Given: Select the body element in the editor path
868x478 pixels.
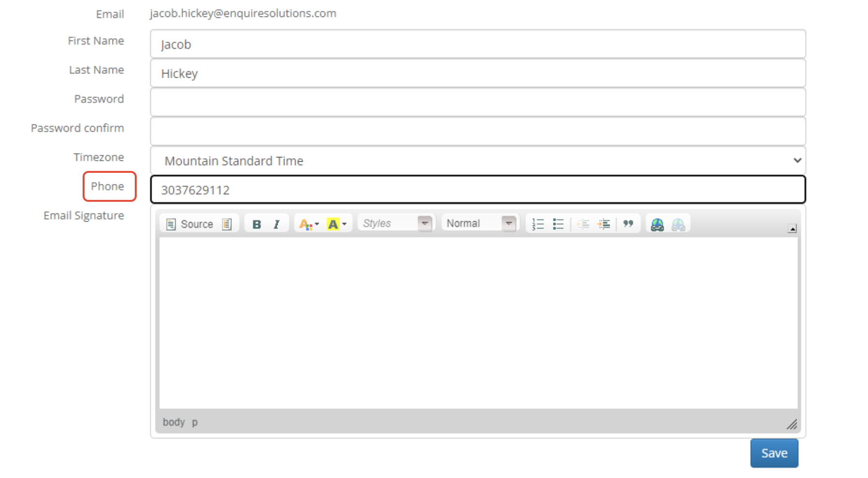Looking at the screenshot, I should point(173,422).
